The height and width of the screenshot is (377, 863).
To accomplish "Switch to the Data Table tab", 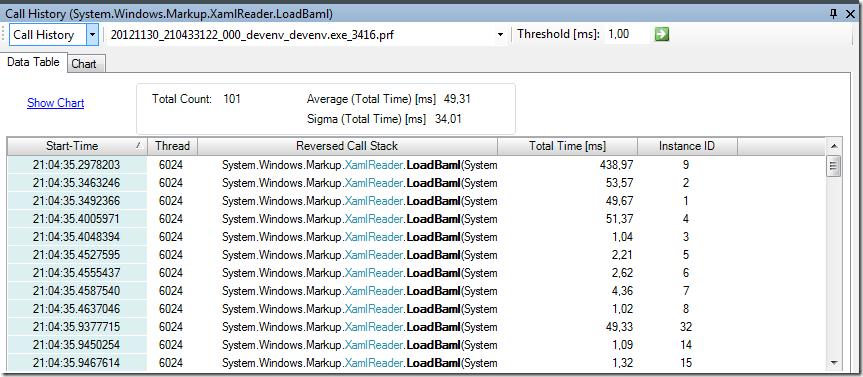I will click(x=33, y=62).
